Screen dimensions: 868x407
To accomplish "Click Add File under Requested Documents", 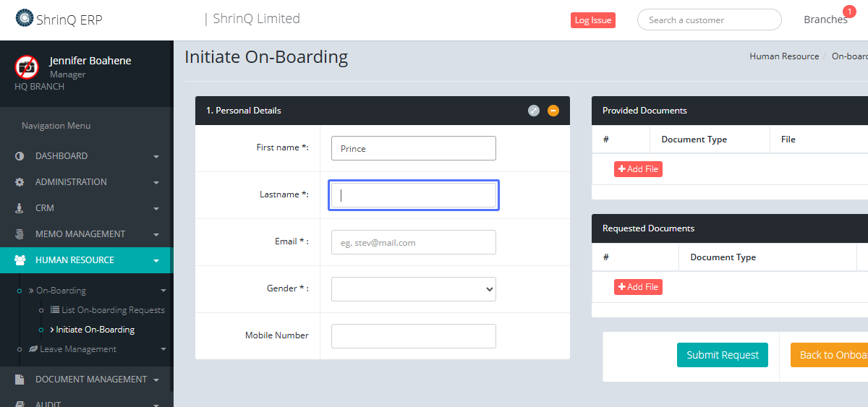I will (638, 287).
